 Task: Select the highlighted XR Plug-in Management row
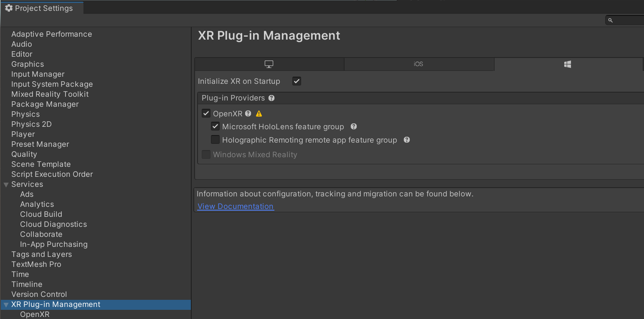tap(96, 304)
